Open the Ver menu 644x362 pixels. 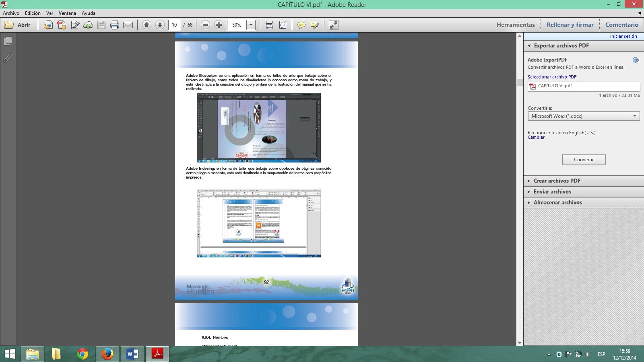click(50, 13)
